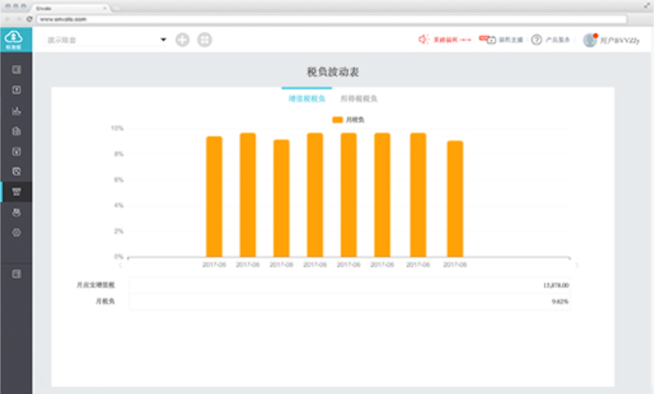Viewport: 654px width, 394px height.
Task: Click the red speaker announcement icon
Action: pos(423,39)
